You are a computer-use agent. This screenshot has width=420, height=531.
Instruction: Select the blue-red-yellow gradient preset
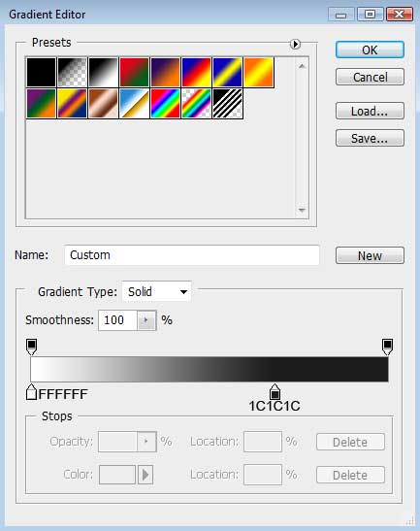197,72
